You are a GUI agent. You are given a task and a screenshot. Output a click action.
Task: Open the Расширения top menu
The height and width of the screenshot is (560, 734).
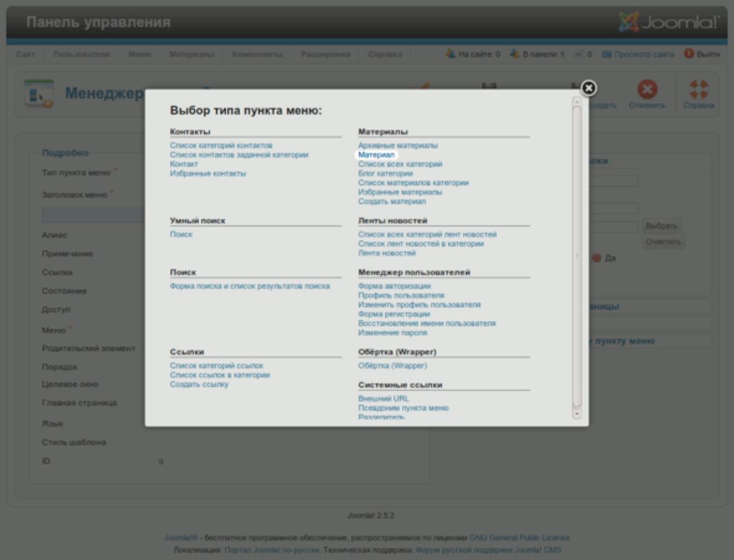tap(325, 55)
